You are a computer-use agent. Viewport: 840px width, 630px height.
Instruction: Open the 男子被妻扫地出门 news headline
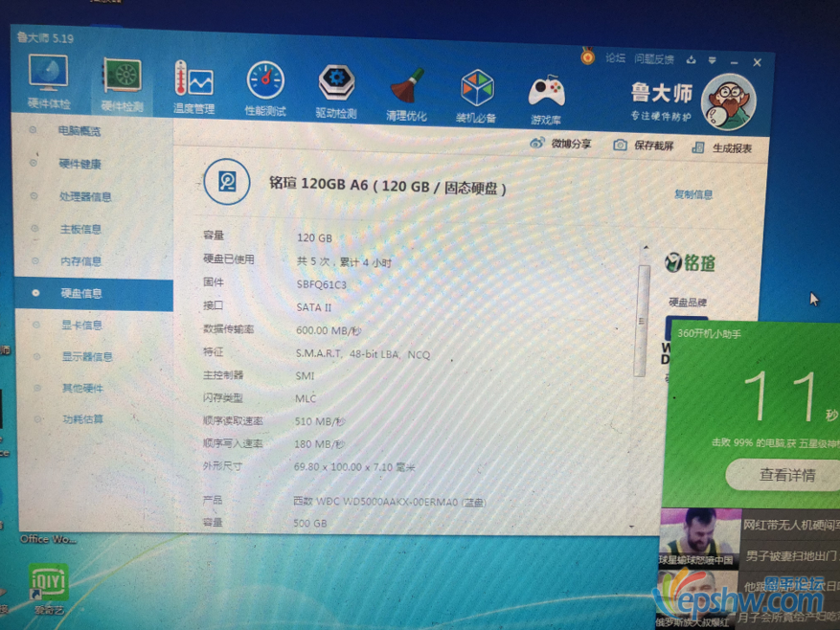click(x=792, y=555)
